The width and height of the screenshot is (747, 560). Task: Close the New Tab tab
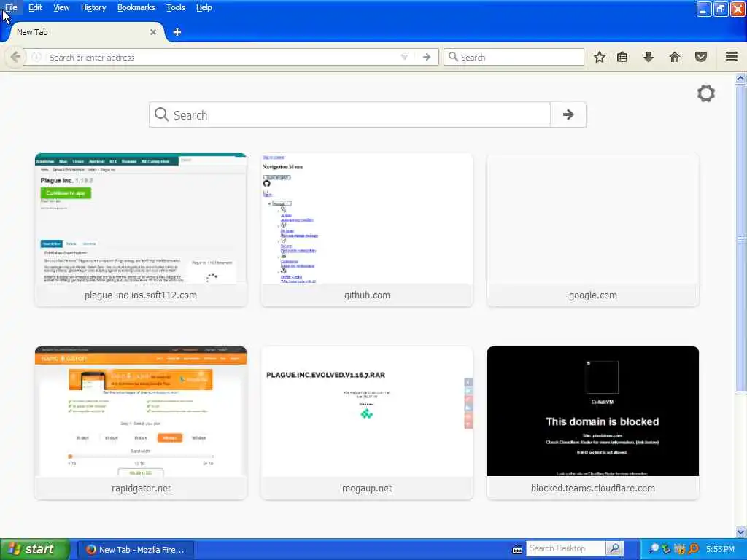(153, 32)
